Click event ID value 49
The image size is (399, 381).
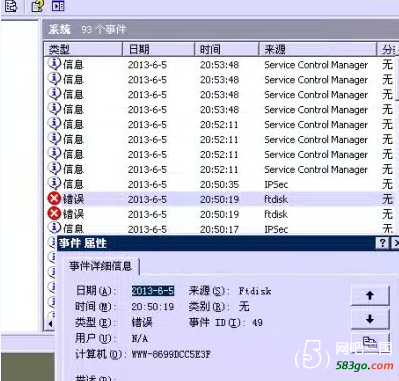257,323
